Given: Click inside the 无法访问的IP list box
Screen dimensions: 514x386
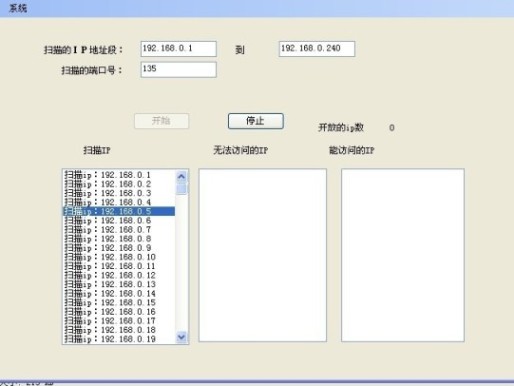Looking at the screenshot, I should 263,255.
